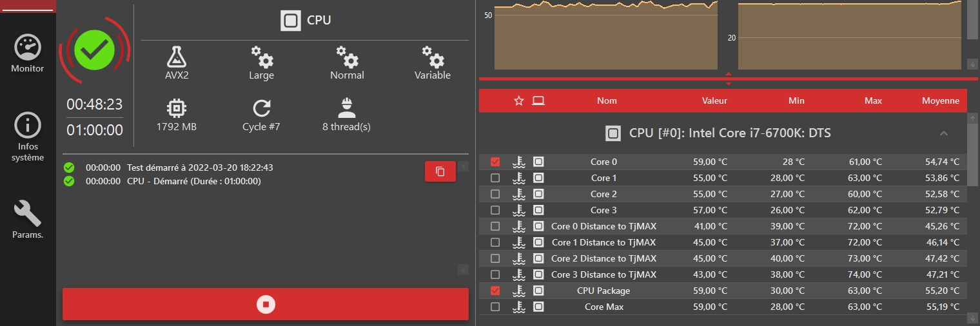Open the Monitor gauge icon in sidebar
The image size is (980, 326).
[x=28, y=48]
